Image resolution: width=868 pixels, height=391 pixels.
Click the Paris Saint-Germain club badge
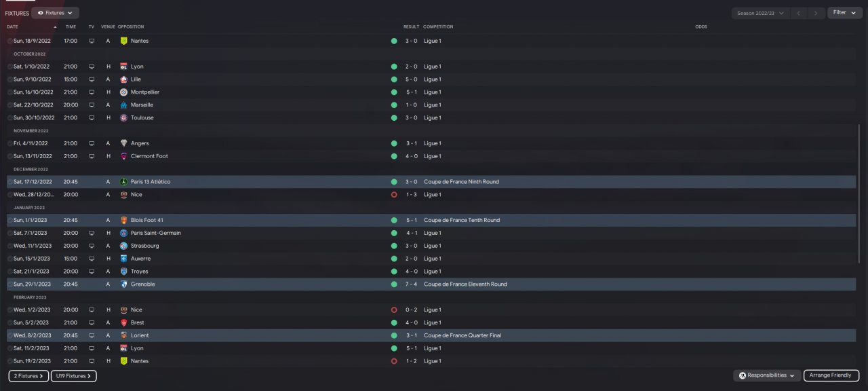tap(123, 233)
